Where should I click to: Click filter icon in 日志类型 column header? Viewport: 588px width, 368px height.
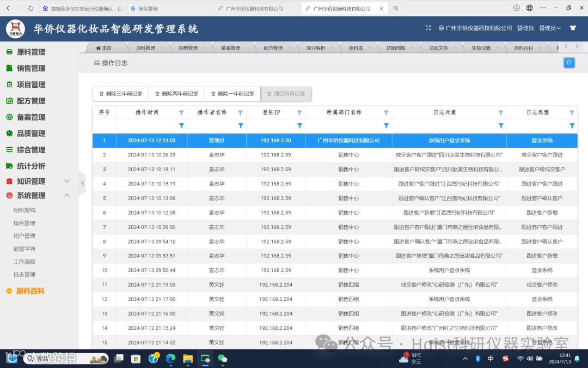[572, 113]
